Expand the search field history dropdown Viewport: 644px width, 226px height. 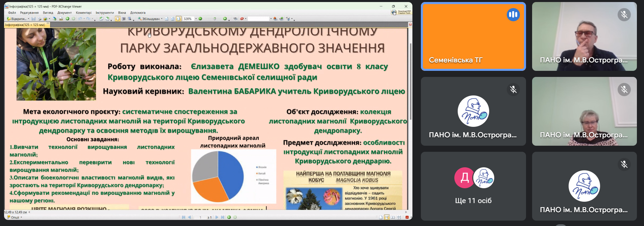coord(271,19)
